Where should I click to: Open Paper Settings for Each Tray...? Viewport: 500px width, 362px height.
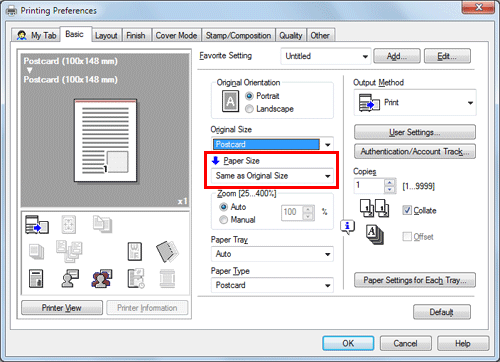coord(415,280)
